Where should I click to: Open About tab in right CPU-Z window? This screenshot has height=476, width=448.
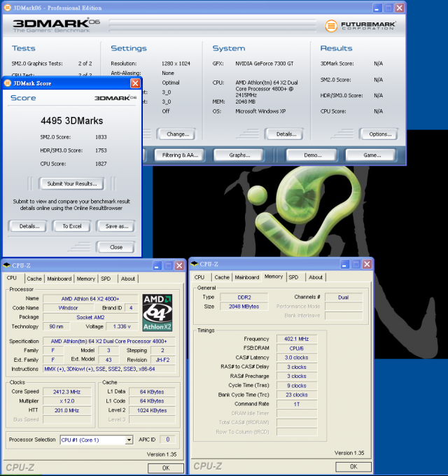(x=316, y=277)
